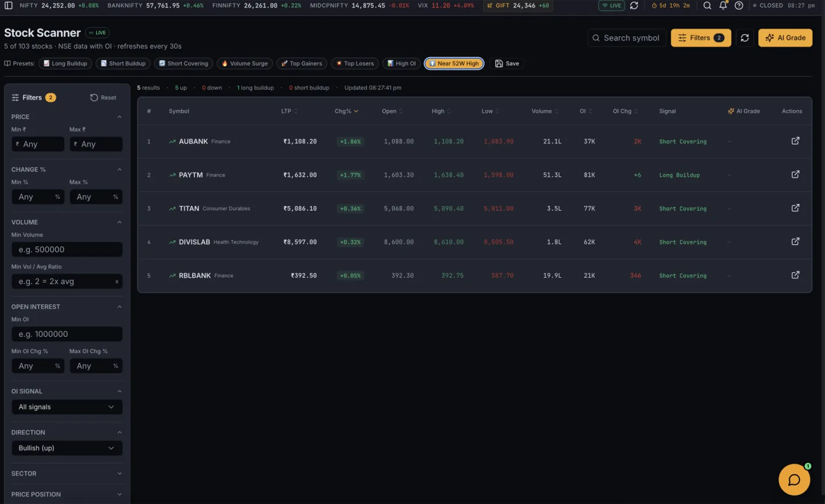This screenshot has height=504, width=825.
Task: Sort table by High column
Action: pos(441,111)
